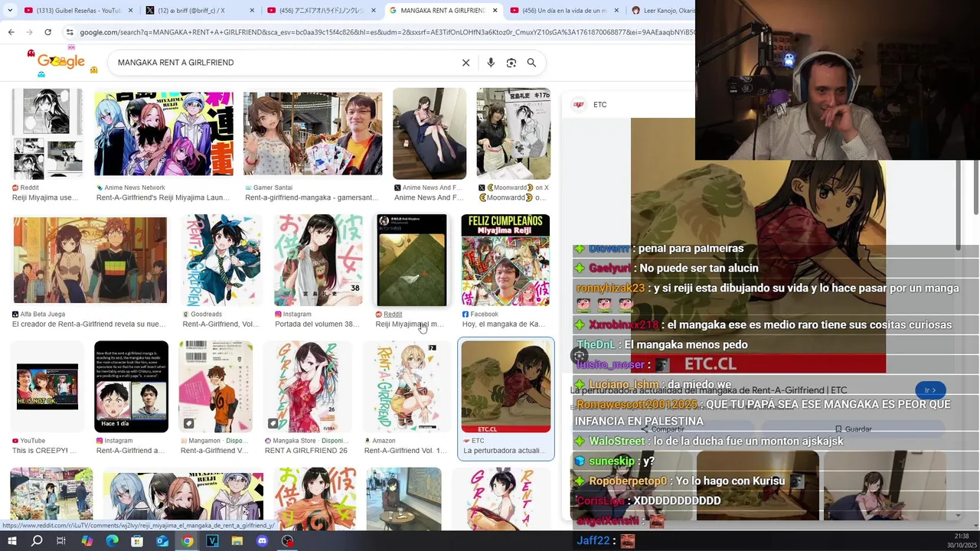Submit search with magnifying glass icon

(x=531, y=63)
